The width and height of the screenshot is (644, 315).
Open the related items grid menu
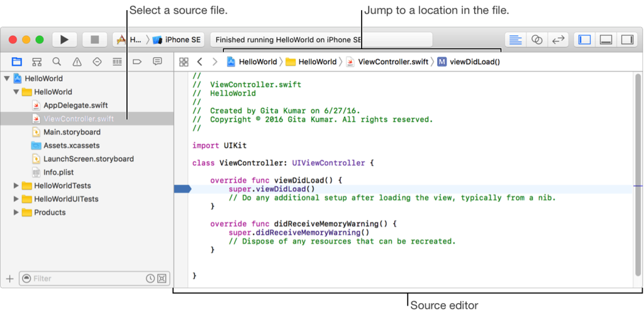pos(184,62)
